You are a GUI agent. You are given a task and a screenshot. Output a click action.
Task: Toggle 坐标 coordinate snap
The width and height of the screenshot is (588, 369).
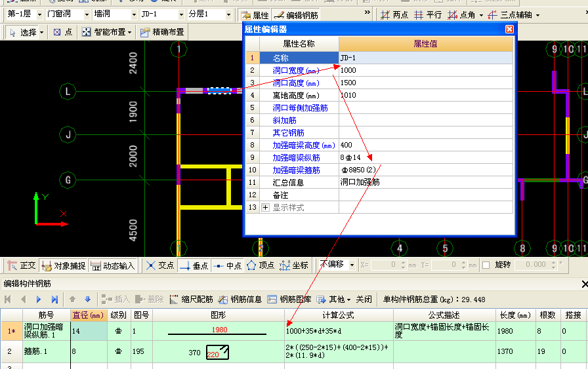click(294, 265)
